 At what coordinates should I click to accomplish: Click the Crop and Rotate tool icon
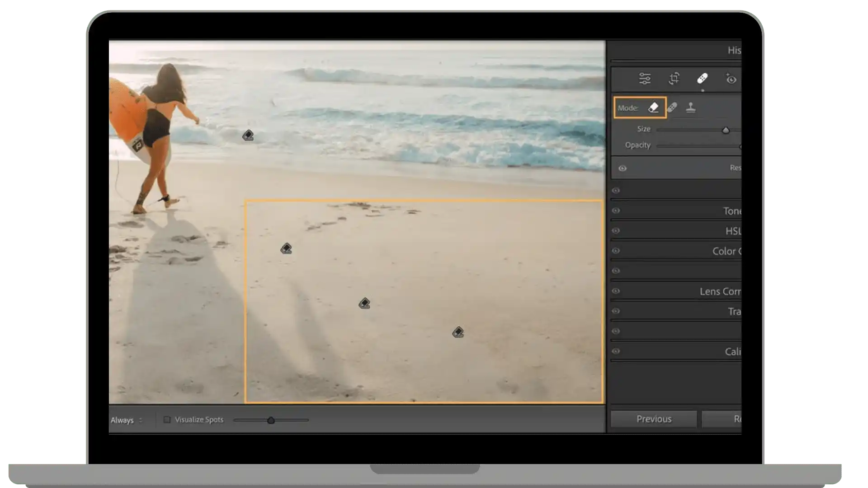point(673,78)
